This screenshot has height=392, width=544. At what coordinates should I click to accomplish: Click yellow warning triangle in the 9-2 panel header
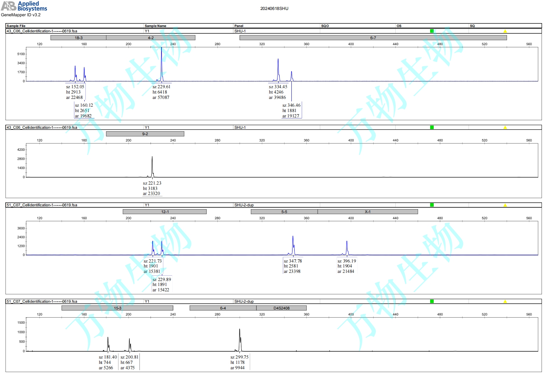tap(505, 127)
